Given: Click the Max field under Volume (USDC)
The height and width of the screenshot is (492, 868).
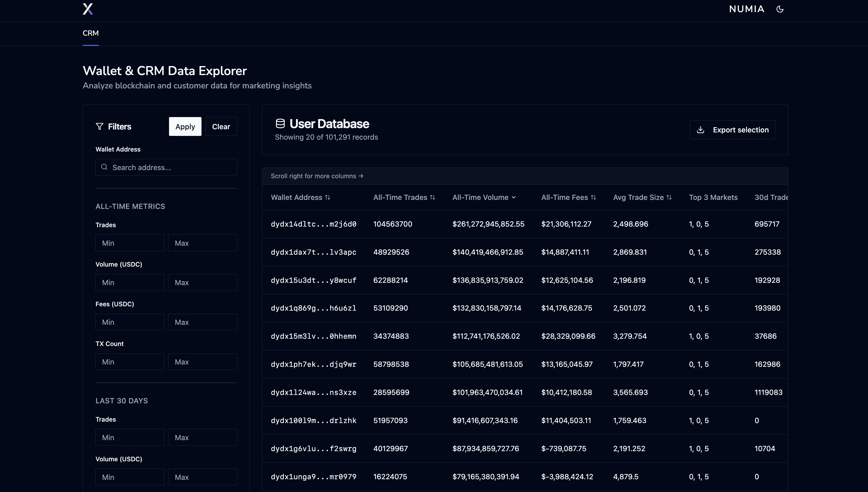Looking at the screenshot, I should (x=202, y=282).
